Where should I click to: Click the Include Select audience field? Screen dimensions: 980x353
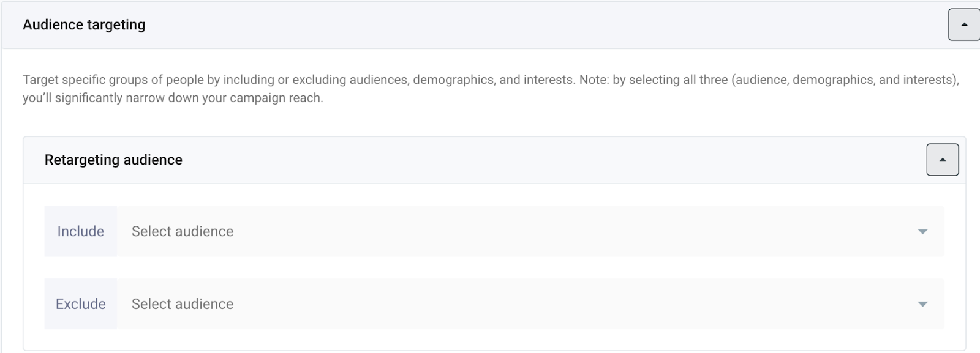pyautogui.click(x=521, y=231)
